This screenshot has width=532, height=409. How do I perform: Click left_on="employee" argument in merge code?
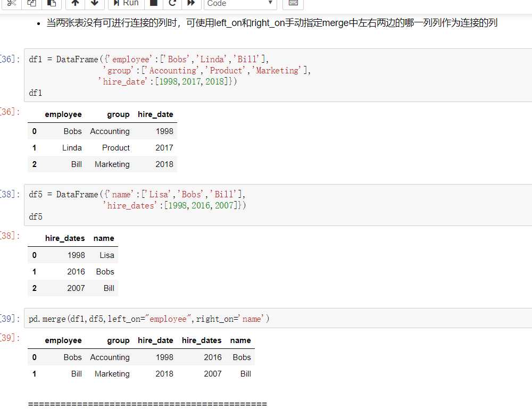click(149, 319)
